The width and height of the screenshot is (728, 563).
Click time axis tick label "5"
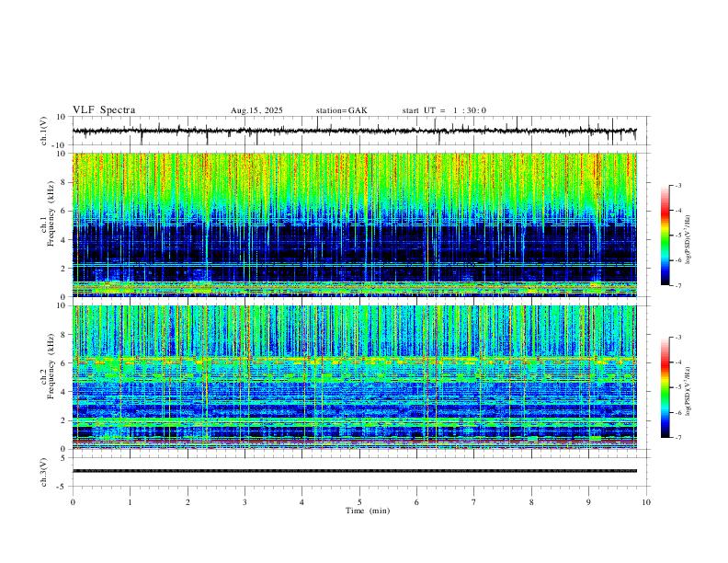click(x=359, y=502)
